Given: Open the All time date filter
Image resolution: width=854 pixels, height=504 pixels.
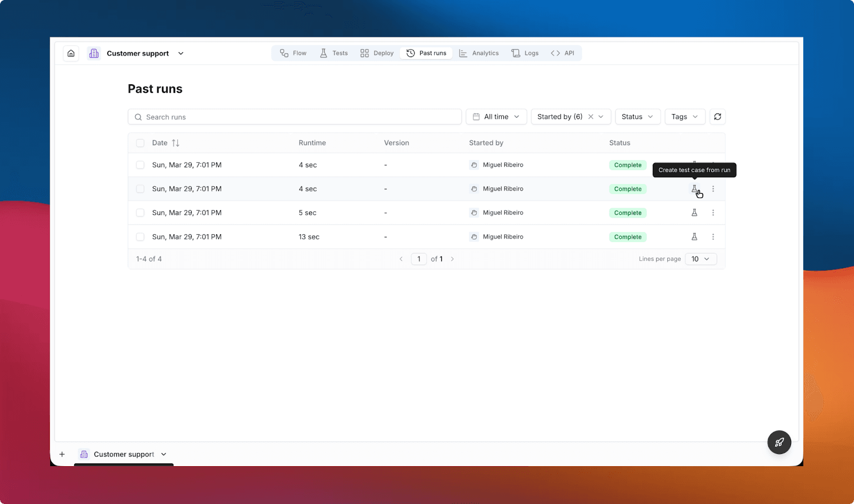Looking at the screenshot, I should [x=496, y=117].
